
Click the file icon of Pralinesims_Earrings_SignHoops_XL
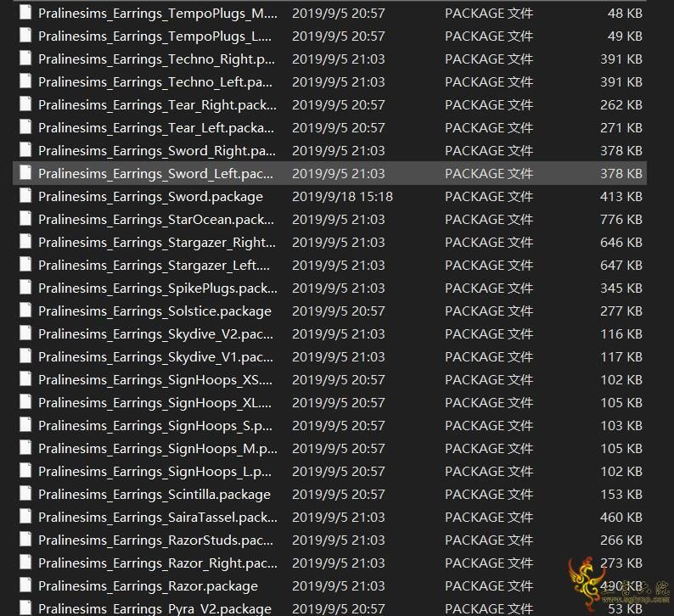tap(25, 402)
